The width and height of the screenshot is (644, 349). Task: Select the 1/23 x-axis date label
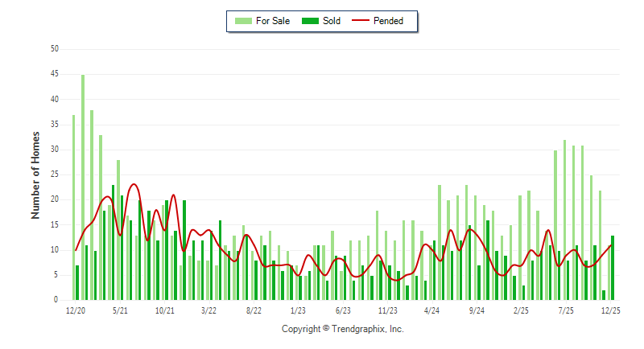(298, 310)
